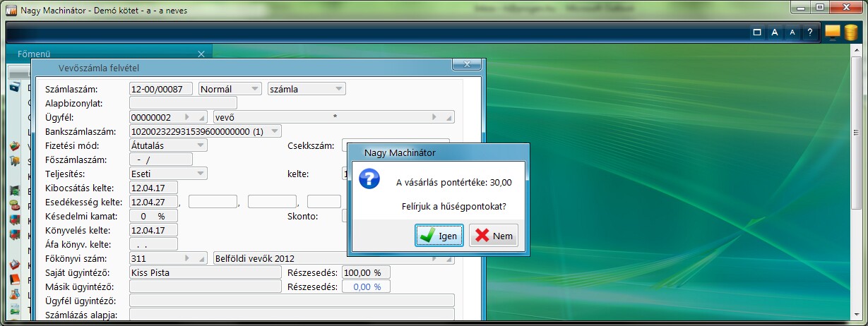Click the empty Alapbizonylat field
The height and width of the screenshot is (326, 868).
click(x=183, y=103)
